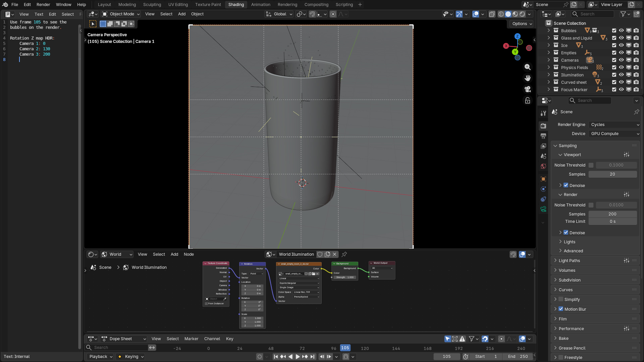
Task: Toggle camera view with camera gizmo icon
Action: (x=528, y=89)
